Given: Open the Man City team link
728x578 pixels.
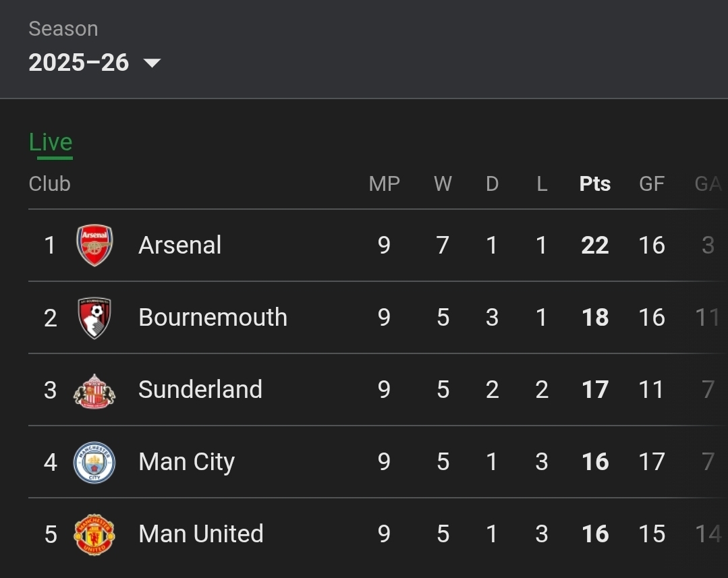Looking at the screenshot, I should pos(186,462).
